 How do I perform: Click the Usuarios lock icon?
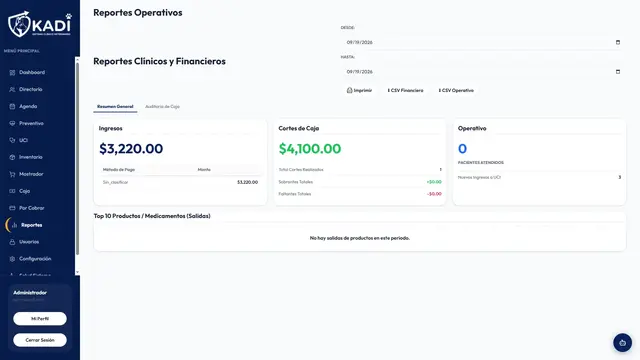[x=12, y=242]
